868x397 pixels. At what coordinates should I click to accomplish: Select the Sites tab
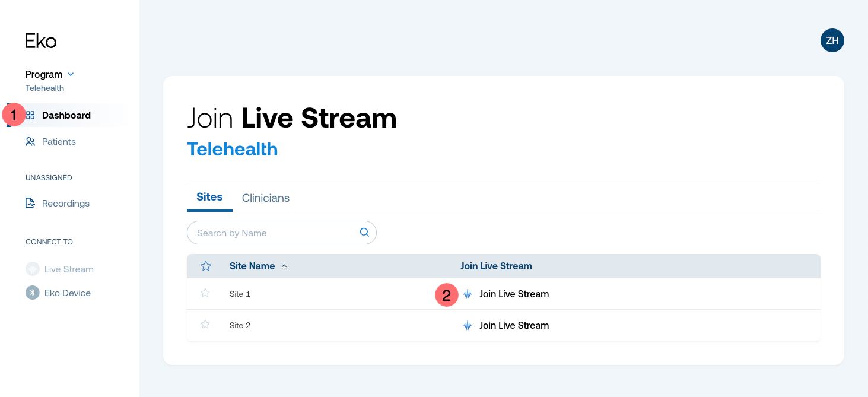click(209, 196)
